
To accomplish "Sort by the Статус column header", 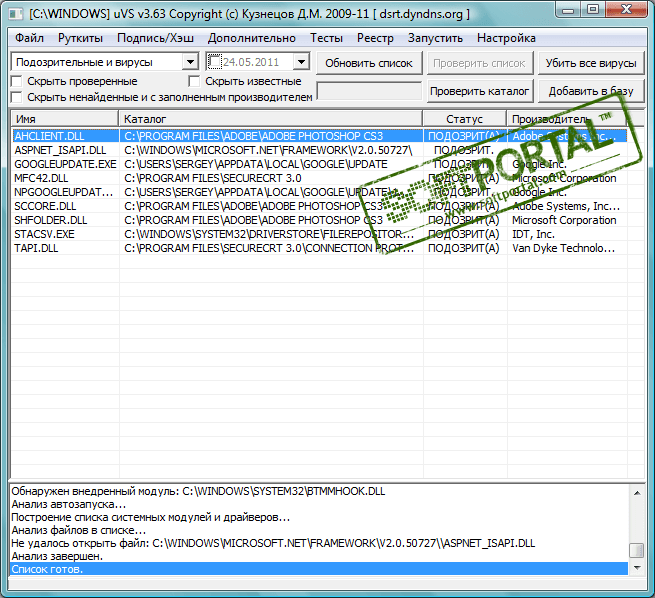I will (x=465, y=119).
